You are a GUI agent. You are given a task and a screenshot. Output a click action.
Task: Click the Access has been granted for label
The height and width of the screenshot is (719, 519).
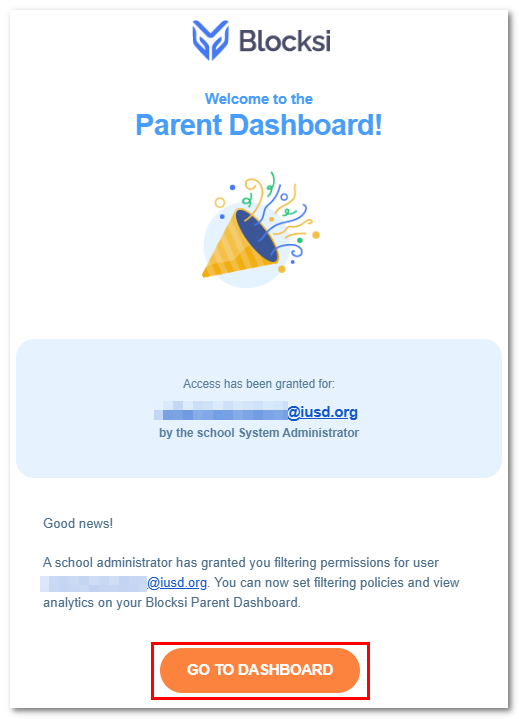pyautogui.click(x=259, y=384)
